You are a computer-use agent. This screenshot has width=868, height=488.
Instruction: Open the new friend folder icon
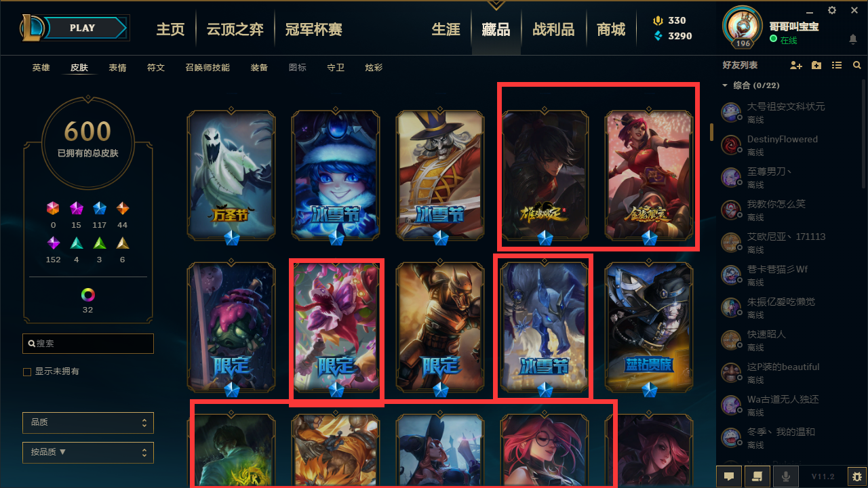816,65
